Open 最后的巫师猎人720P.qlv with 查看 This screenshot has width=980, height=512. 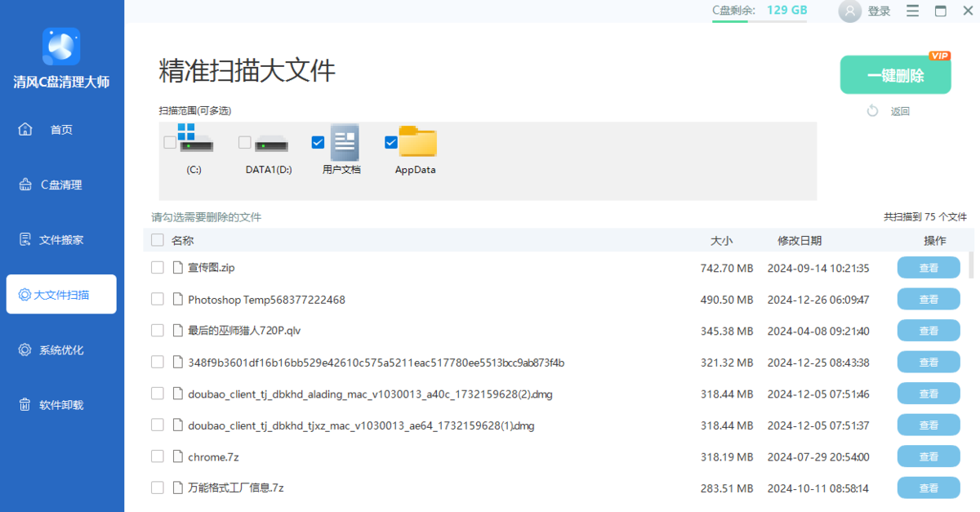(x=929, y=331)
